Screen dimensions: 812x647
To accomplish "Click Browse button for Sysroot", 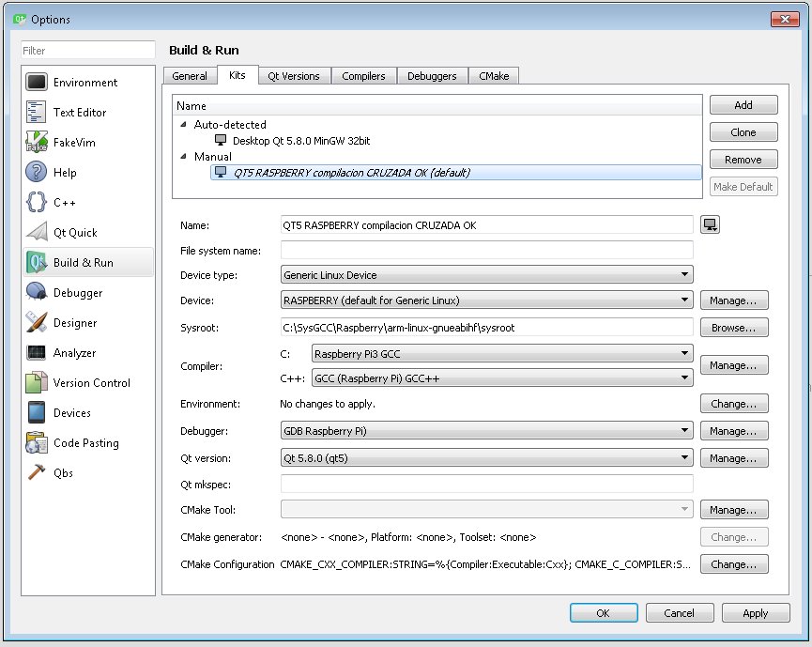I will (734, 328).
